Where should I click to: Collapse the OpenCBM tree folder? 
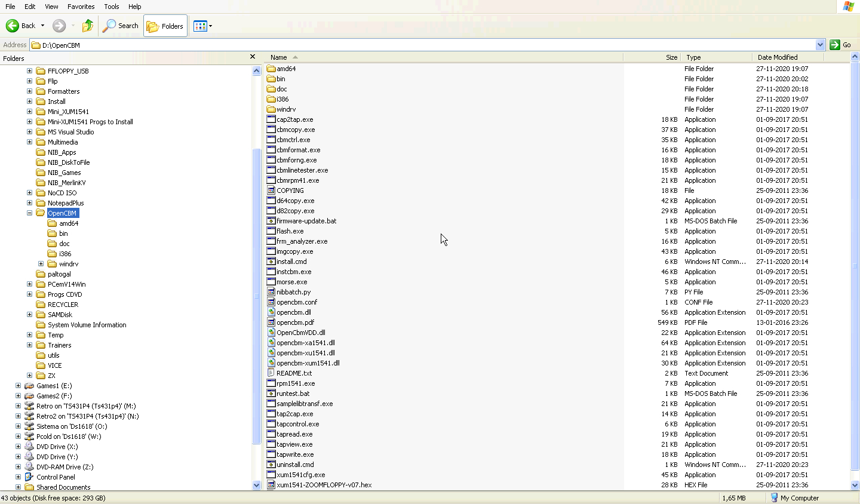pyautogui.click(x=29, y=213)
